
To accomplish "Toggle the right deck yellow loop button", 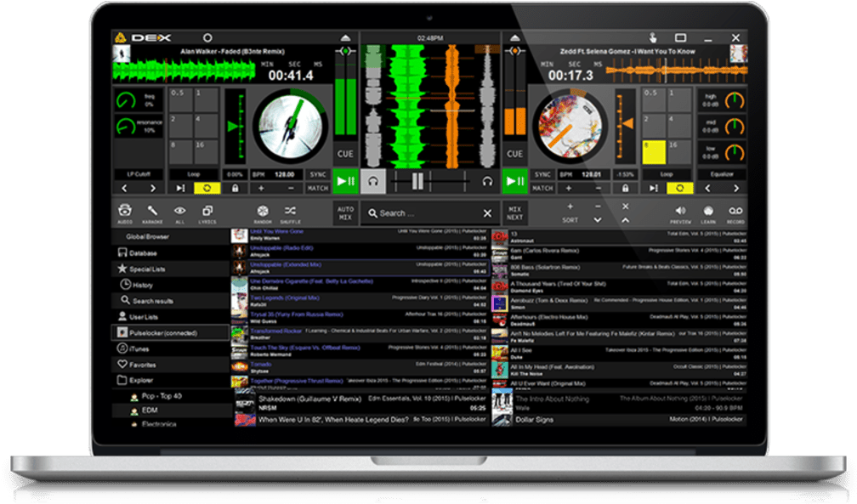I will point(680,188).
